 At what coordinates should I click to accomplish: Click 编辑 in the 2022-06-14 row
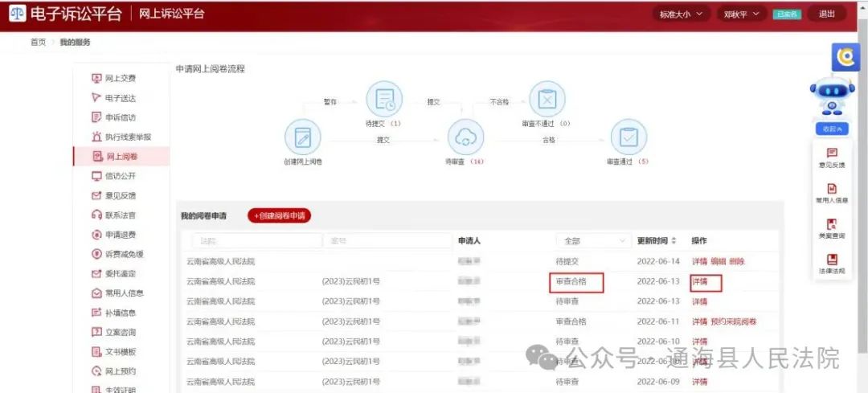(718, 261)
